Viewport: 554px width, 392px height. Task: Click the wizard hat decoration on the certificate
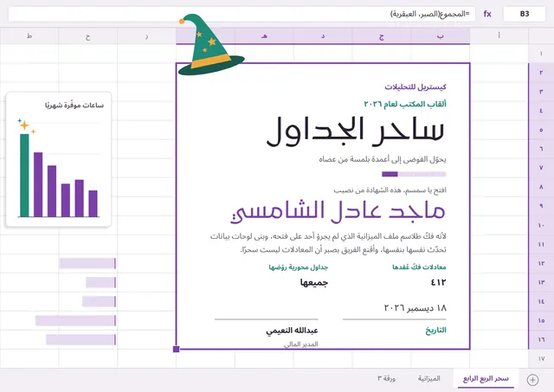pos(209,45)
